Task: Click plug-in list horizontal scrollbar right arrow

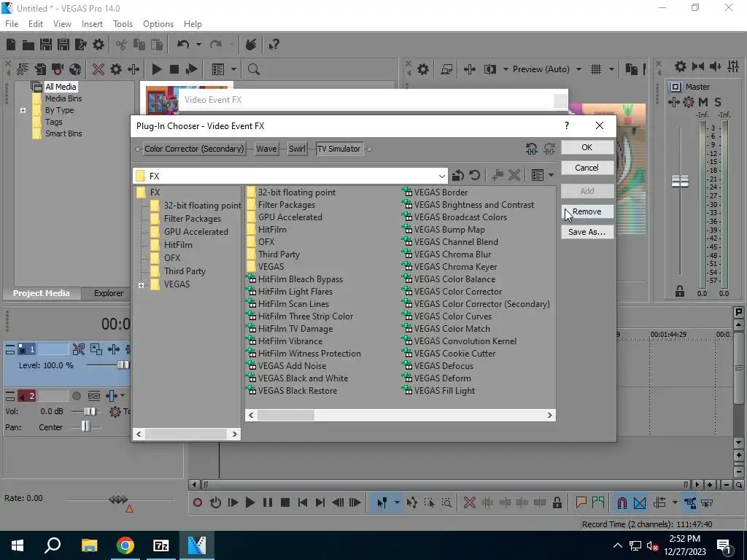Action: pos(549,415)
